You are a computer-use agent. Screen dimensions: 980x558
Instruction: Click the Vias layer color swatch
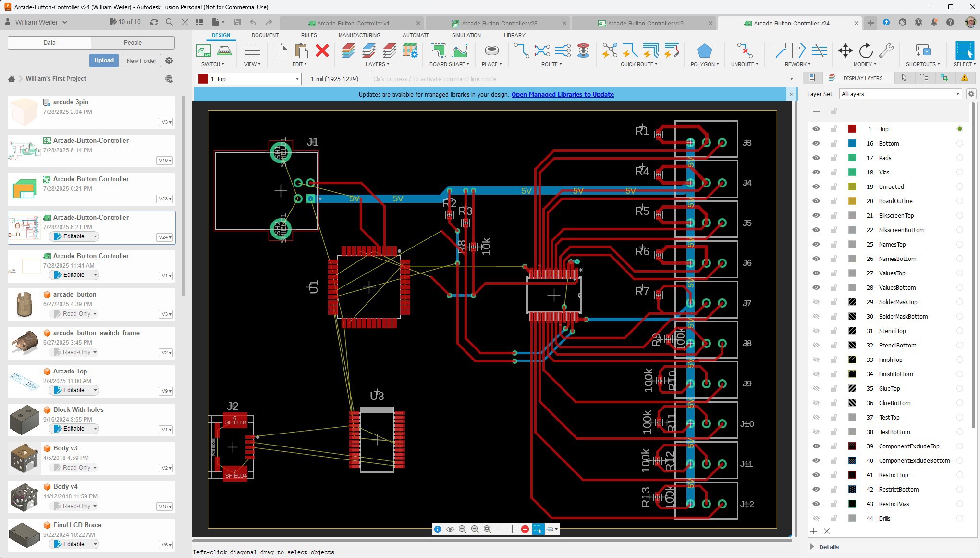[852, 172]
